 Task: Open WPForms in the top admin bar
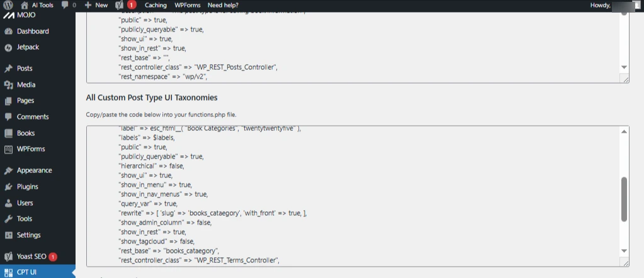coord(188,5)
